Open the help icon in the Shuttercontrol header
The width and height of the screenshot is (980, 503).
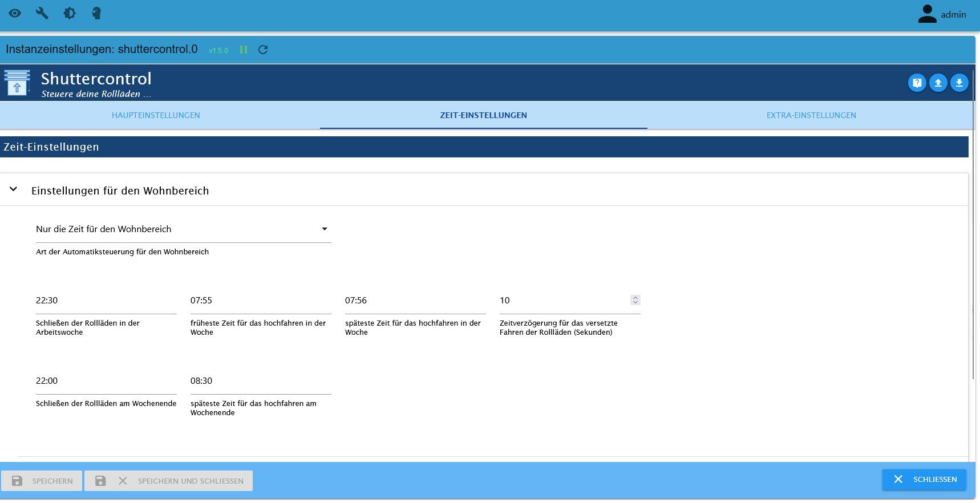coord(917,83)
